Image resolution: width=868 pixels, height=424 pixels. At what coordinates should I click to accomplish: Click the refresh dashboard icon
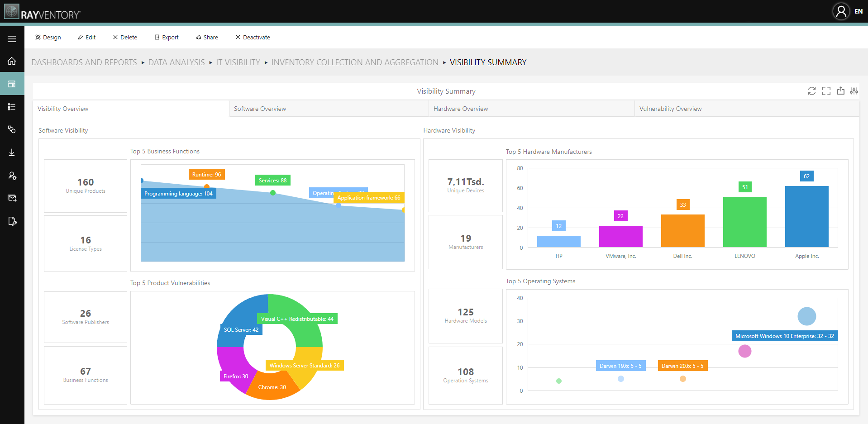pos(812,91)
